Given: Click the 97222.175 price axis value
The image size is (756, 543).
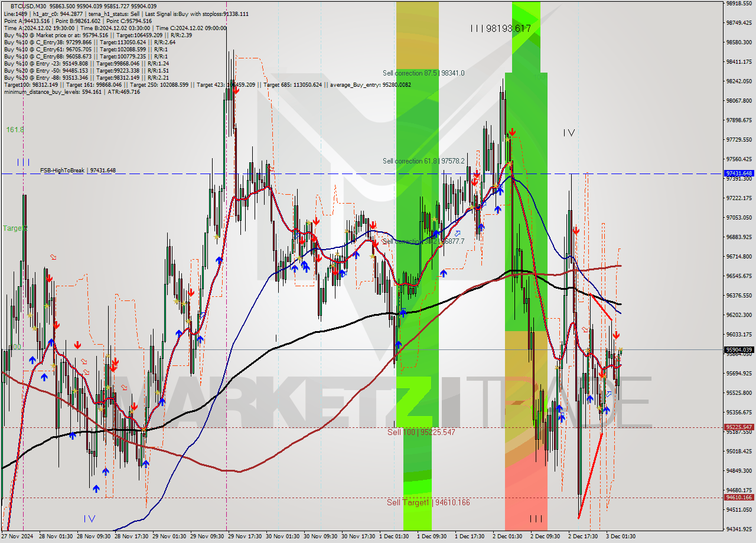Looking at the screenshot, I should (739, 198).
